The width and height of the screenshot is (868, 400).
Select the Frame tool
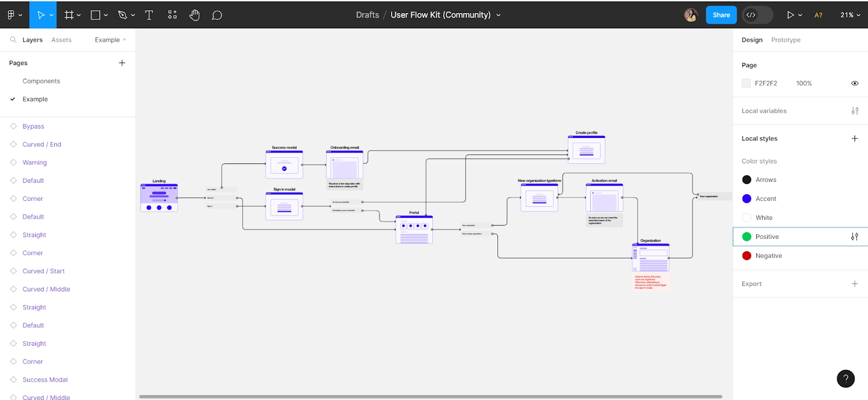click(x=69, y=15)
